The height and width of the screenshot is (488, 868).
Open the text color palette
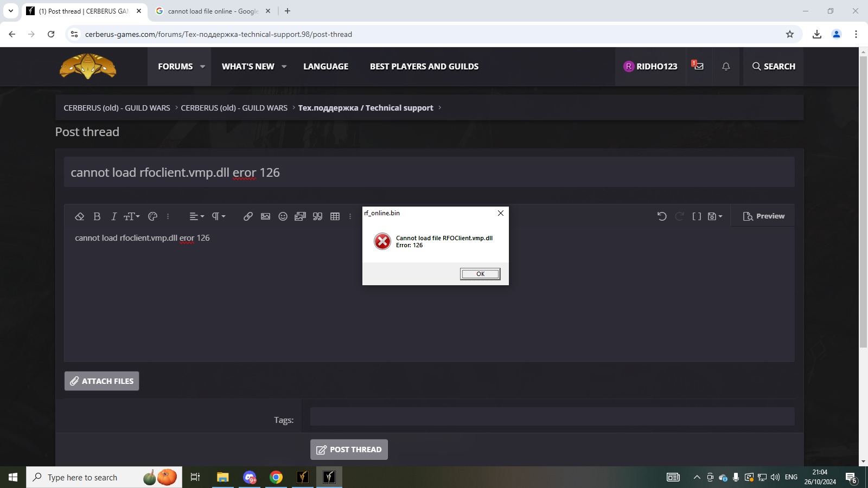(x=152, y=216)
